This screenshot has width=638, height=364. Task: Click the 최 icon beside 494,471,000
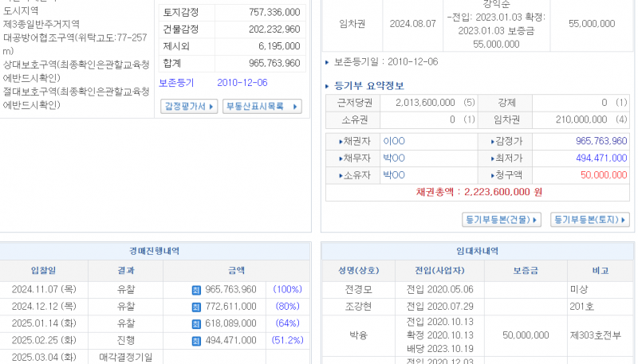(196, 341)
